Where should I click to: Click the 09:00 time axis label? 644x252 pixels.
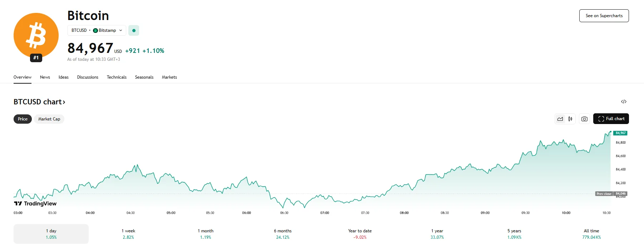point(485,213)
